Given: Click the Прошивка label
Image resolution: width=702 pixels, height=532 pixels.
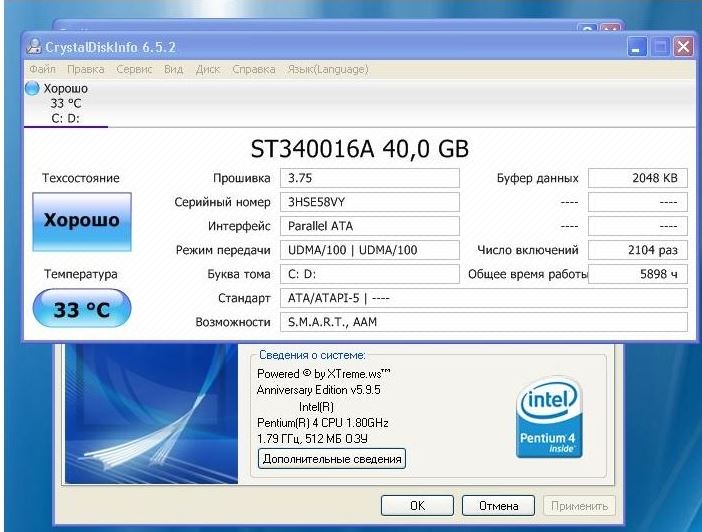Looking at the screenshot, I should tap(242, 178).
